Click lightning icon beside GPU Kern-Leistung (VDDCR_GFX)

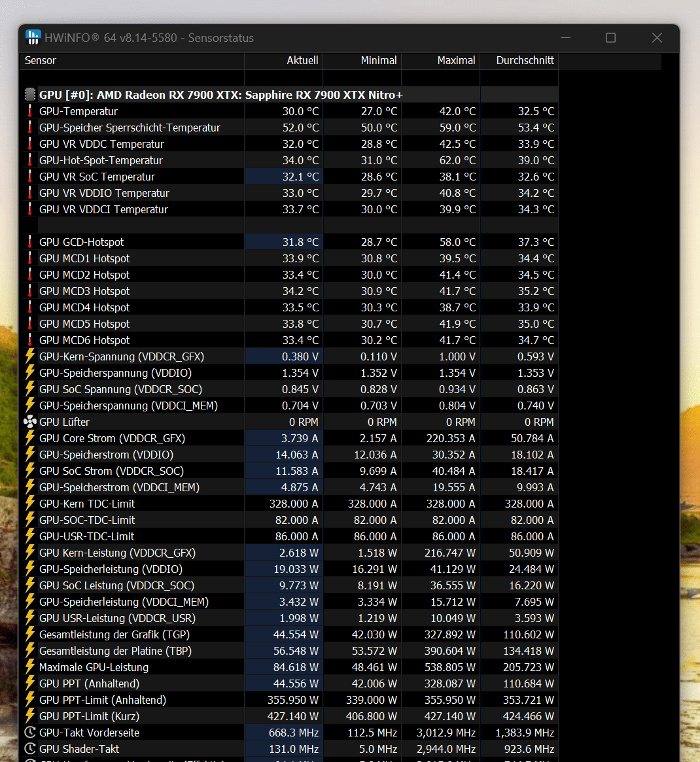(30, 553)
